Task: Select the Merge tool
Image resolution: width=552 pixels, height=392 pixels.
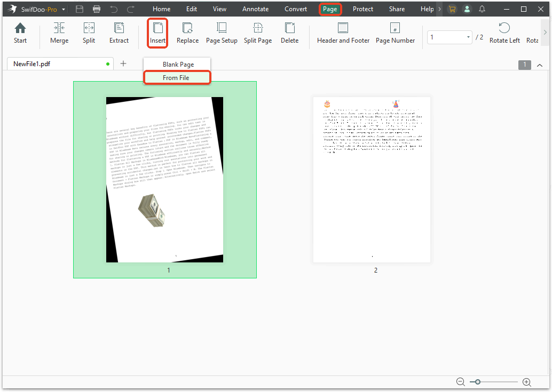Action: point(59,33)
